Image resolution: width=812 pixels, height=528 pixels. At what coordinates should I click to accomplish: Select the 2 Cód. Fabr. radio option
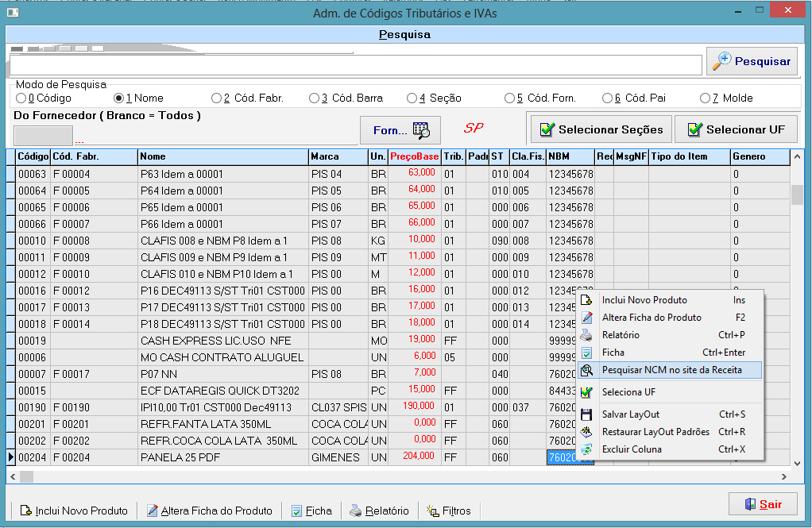216,98
